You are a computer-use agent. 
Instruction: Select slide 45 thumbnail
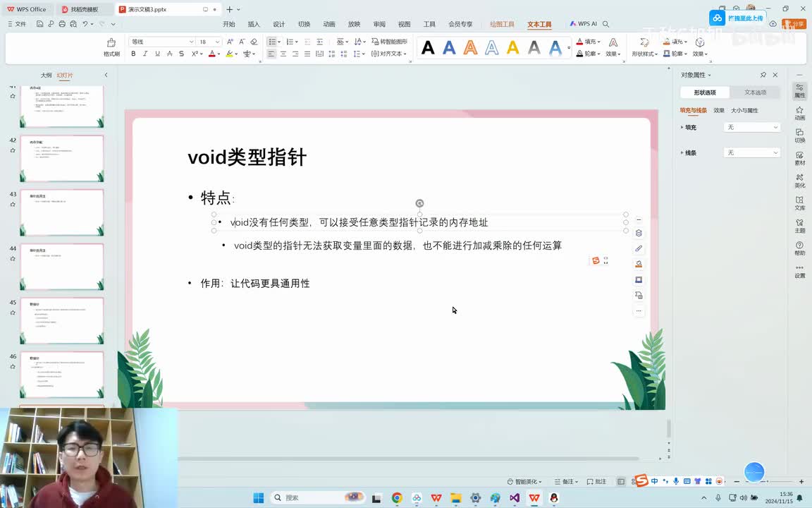(x=62, y=321)
